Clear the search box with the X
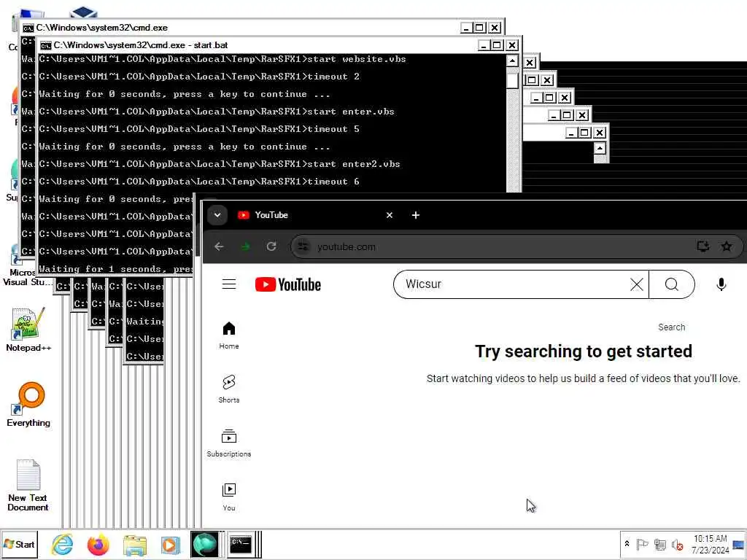 [636, 284]
